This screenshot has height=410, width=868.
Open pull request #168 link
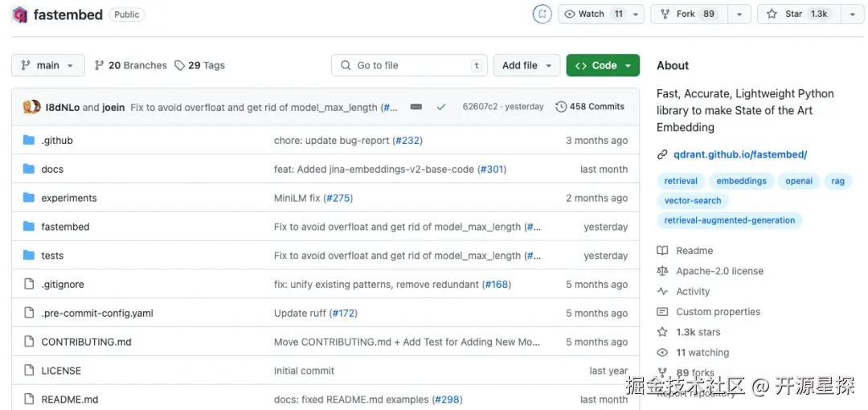[x=496, y=285]
